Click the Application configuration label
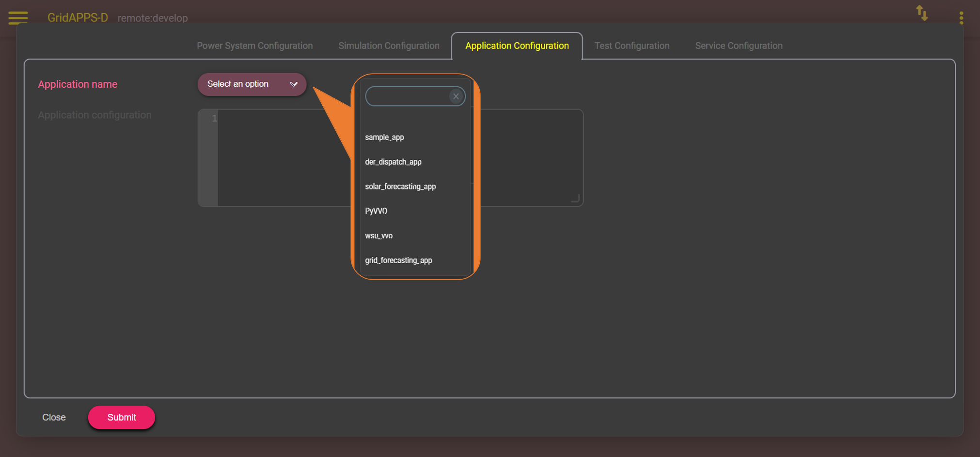 click(x=95, y=115)
